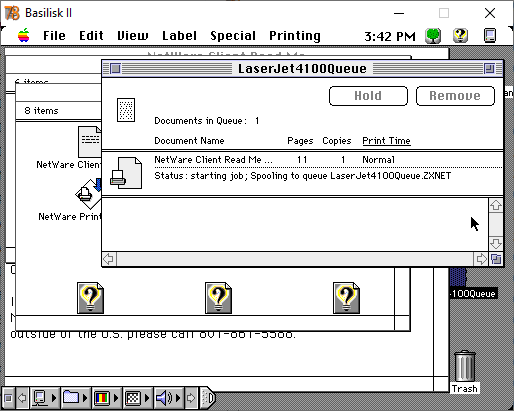
Task: Close the LaserJet4100Queue window with close box
Action: coord(115,69)
